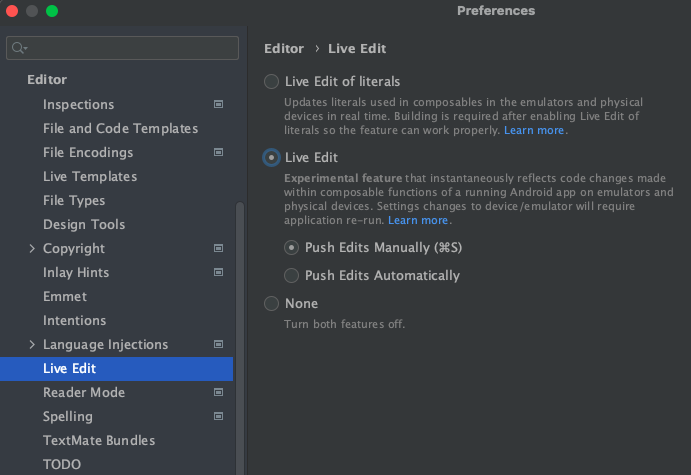Screen dimensions: 691x475
Task: Choose Push Edits Automatically
Action: point(292,276)
